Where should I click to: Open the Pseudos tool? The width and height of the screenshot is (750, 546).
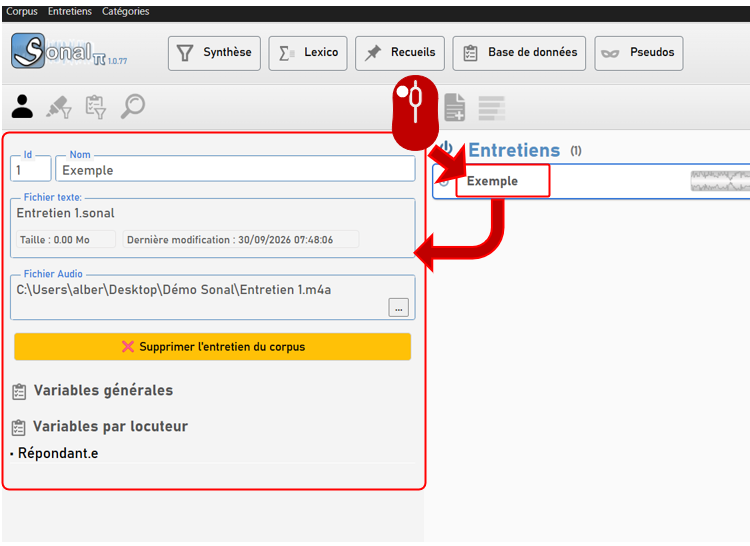(639, 53)
